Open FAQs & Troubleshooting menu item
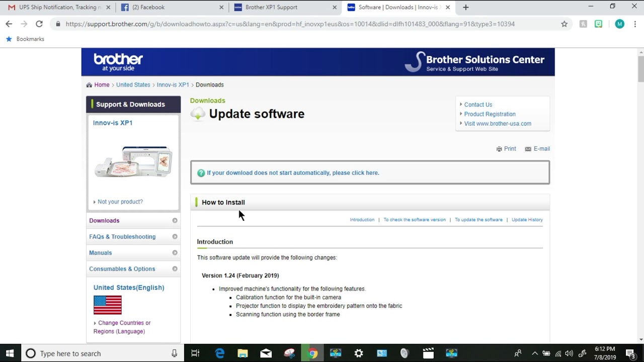This screenshot has height=362, width=644. 122,237
